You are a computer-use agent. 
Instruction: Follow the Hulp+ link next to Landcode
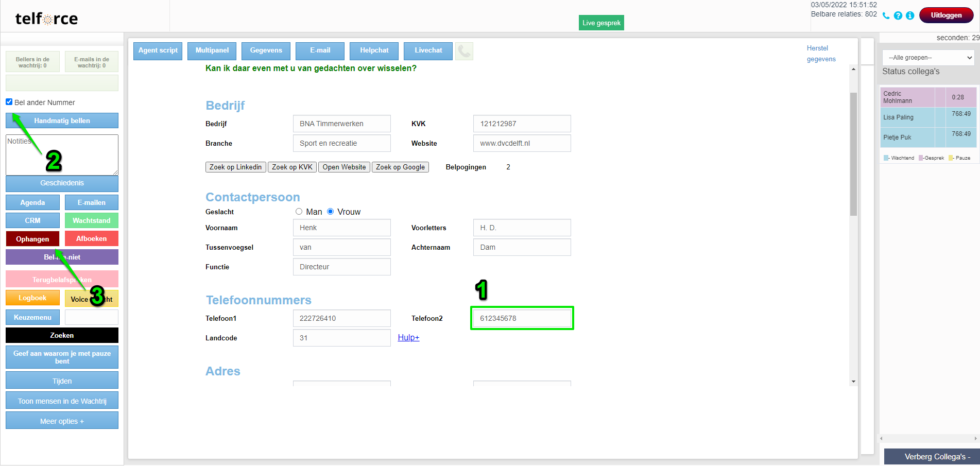coord(408,338)
